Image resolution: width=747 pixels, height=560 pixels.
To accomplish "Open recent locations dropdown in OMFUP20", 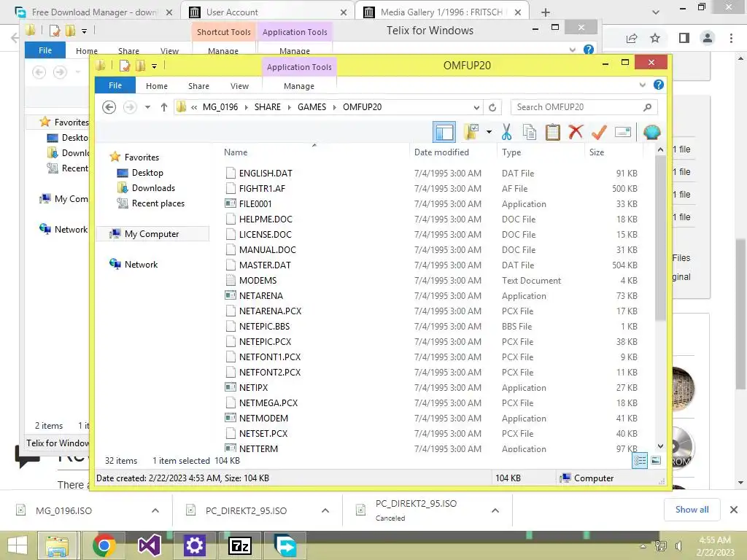I will 147,107.
